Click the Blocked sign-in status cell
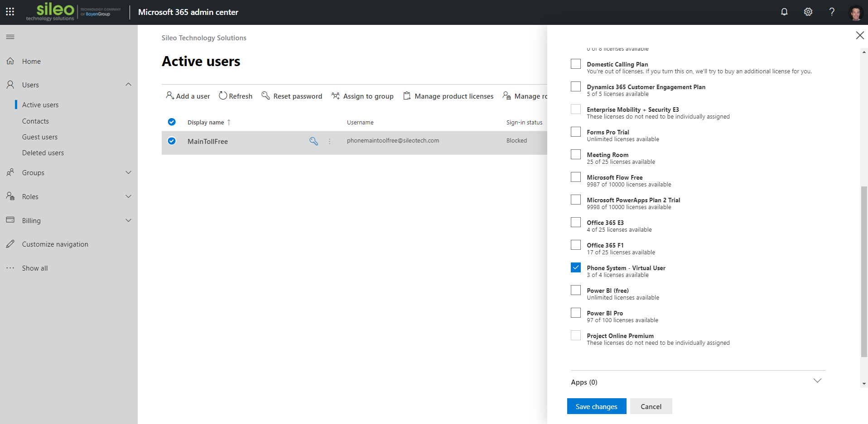 click(x=516, y=140)
